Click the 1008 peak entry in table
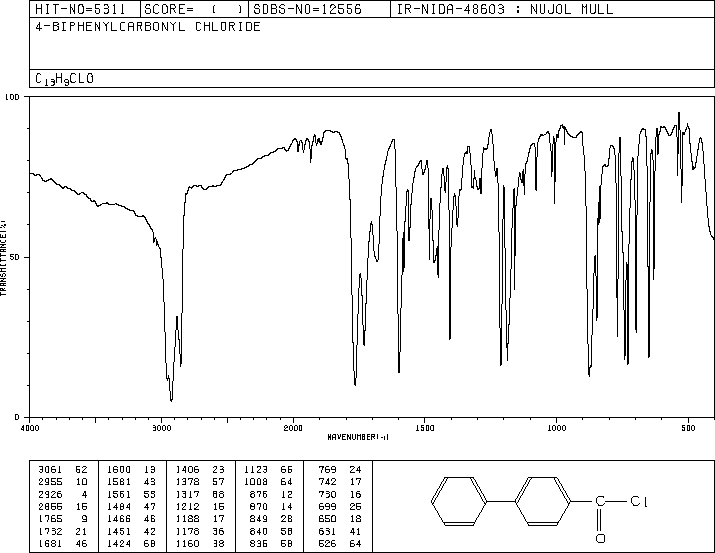This screenshot has width=715, height=553. click(269, 482)
